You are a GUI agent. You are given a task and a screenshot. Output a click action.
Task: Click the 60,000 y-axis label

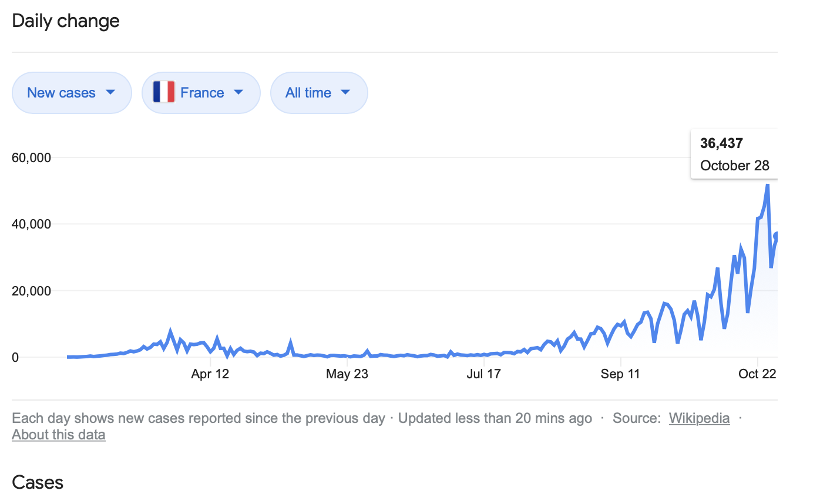32,157
